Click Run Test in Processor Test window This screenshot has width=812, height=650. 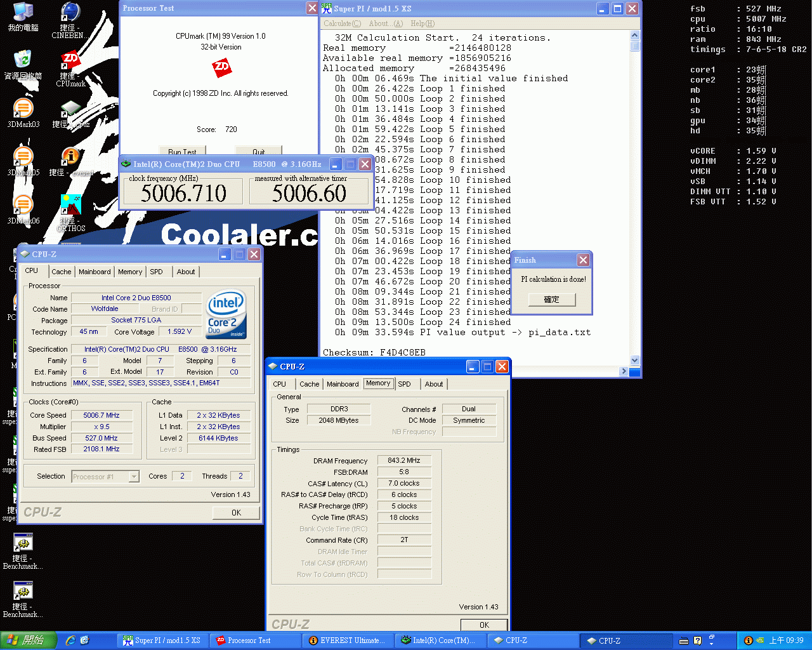[182, 151]
